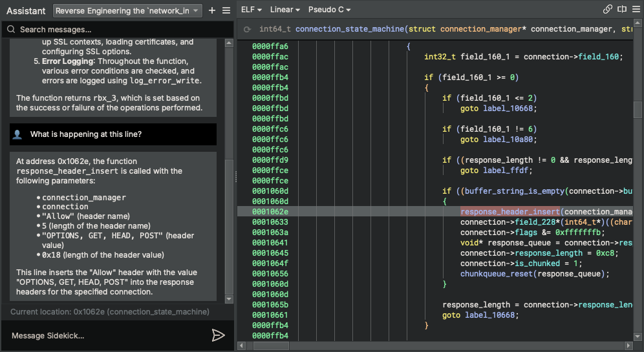This screenshot has width=644, height=352.
Task: Click connection_state_machine in the function header
Action: tap(350, 29)
